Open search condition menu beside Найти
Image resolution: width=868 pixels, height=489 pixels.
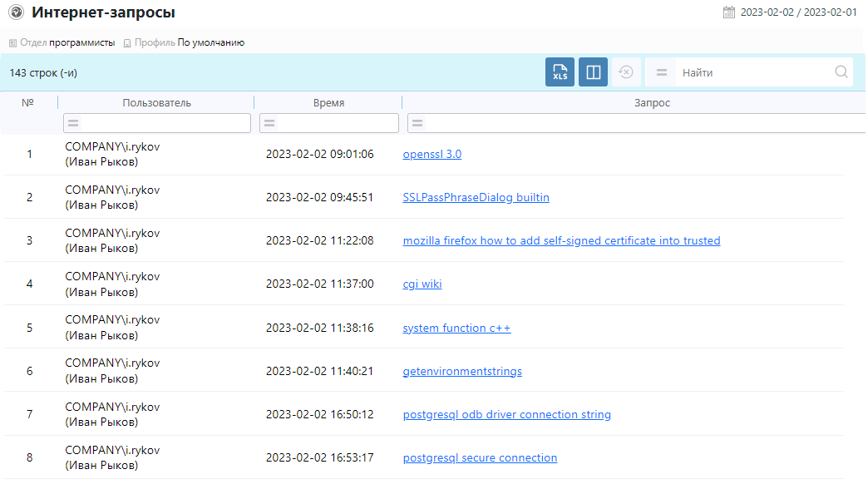coord(661,72)
